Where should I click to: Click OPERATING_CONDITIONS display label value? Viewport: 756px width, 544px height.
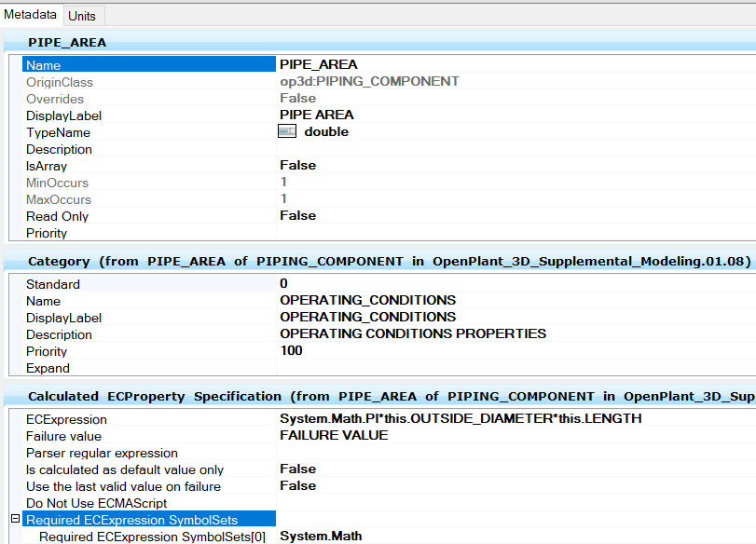tap(368, 317)
